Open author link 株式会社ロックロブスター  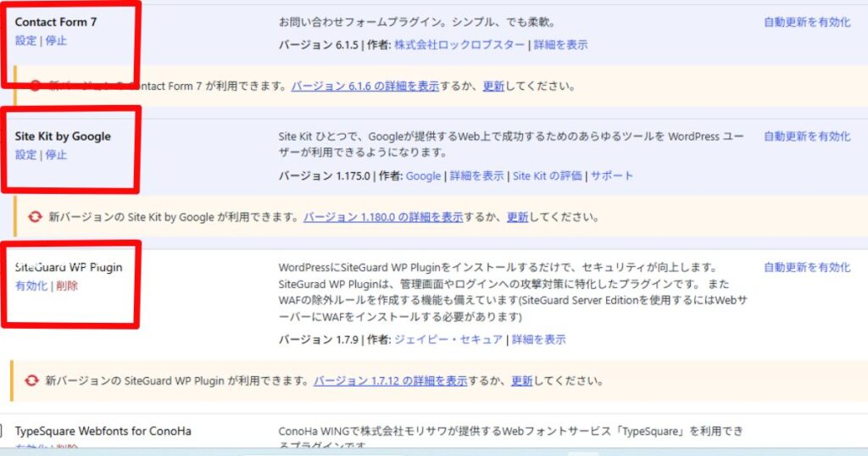coord(459,45)
